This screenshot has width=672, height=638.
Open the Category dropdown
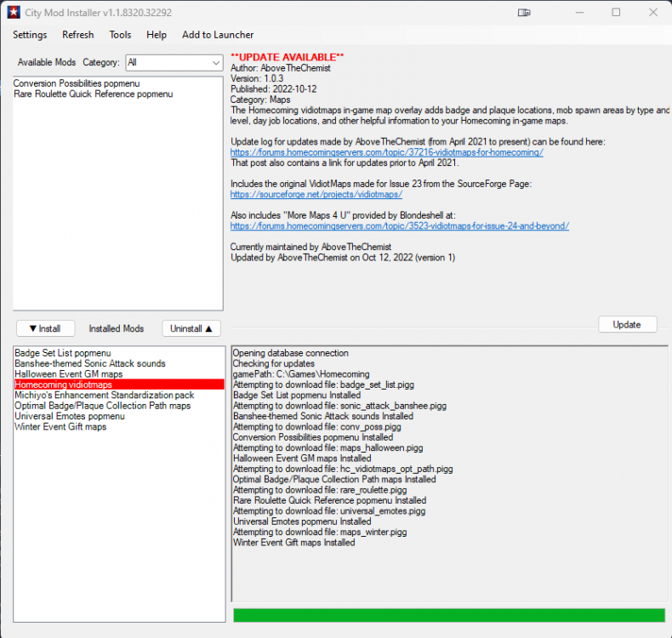click(x=174, y=62)
